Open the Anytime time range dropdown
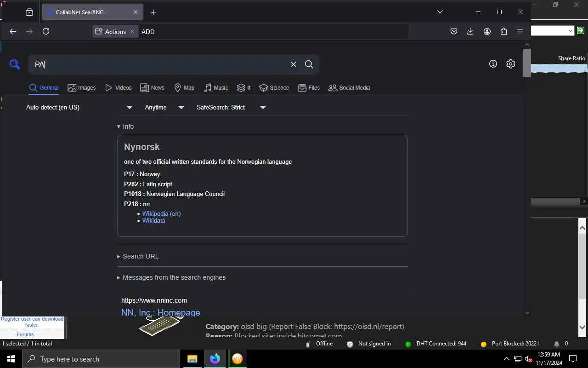 coord(164,107)
